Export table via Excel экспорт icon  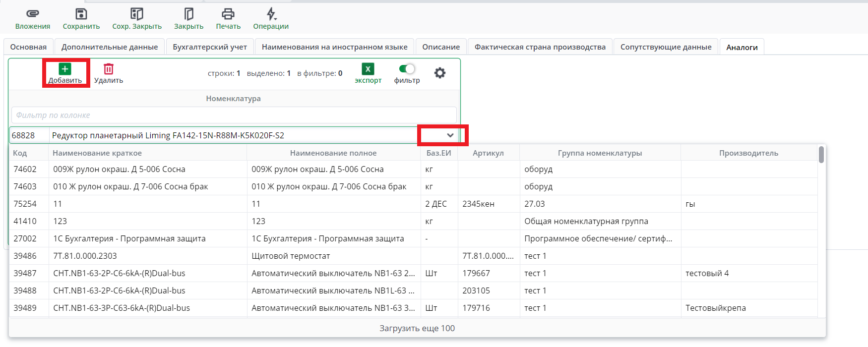368,69
